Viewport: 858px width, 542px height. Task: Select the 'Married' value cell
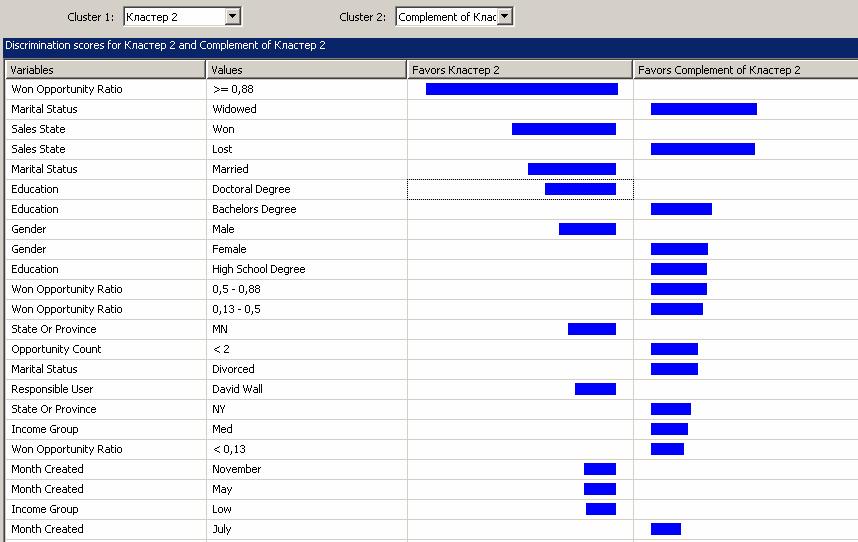point(307,169)
